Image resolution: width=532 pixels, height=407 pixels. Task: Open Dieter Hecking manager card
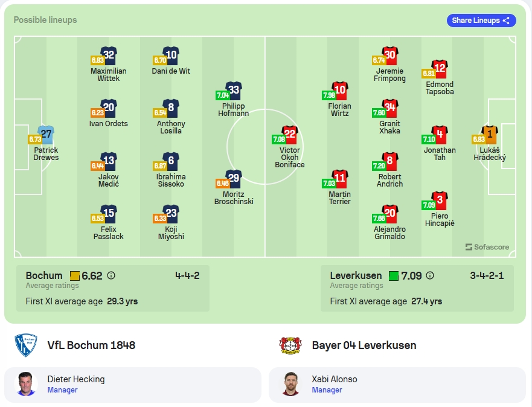point(133,385)
